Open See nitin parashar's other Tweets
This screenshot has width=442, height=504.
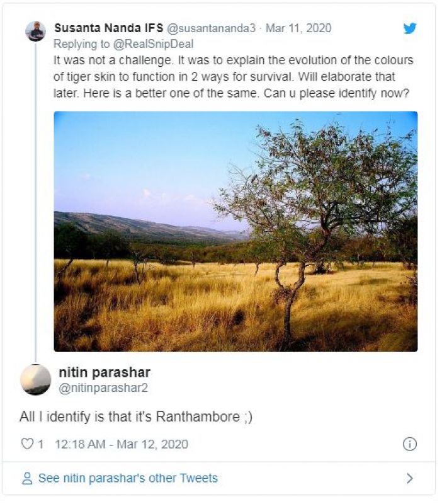128,478
